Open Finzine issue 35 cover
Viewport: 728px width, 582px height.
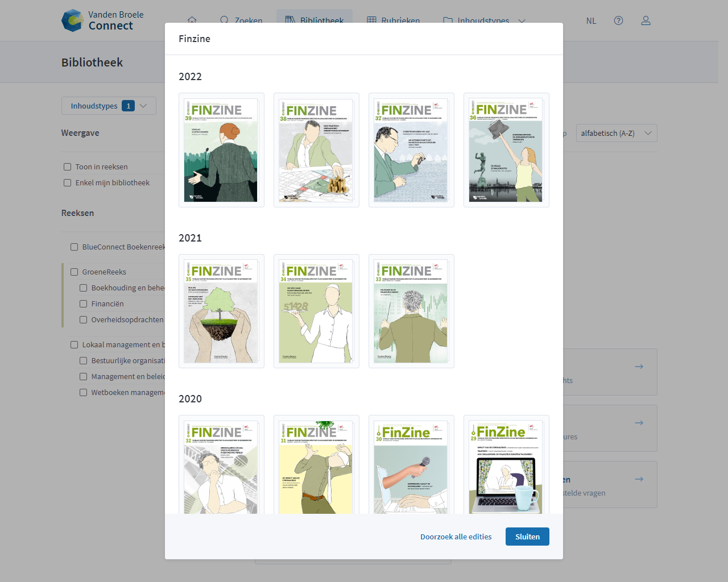pyautogui.click(x=221, y=311)
